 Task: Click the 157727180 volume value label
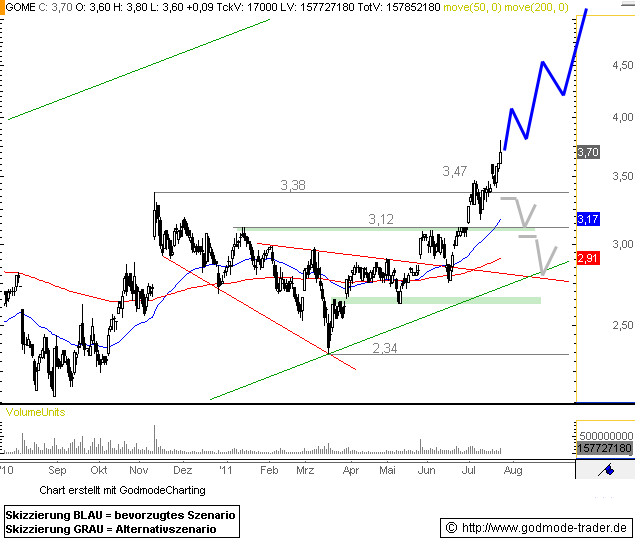pos(604,448)
